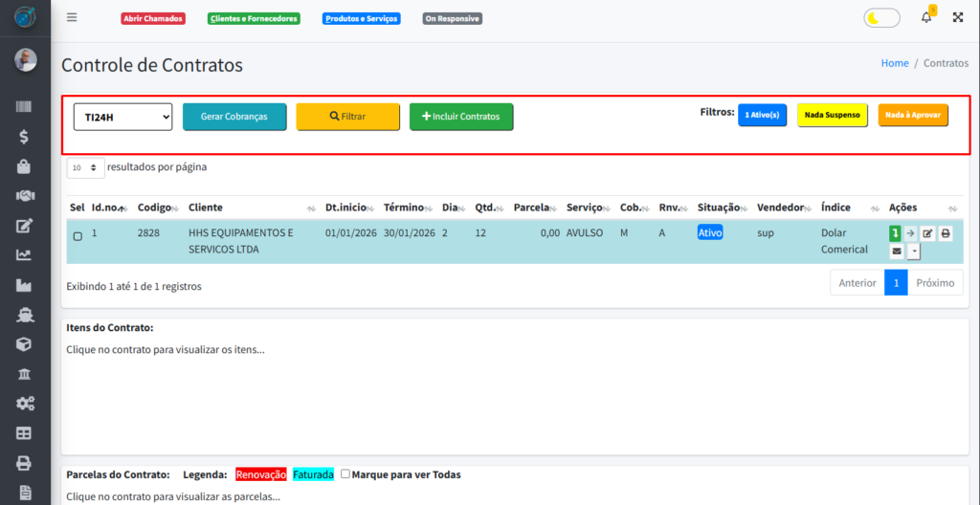Open the dollar sign sidebar icon
This screenshot has height=505, width=980.
point(25,137)
